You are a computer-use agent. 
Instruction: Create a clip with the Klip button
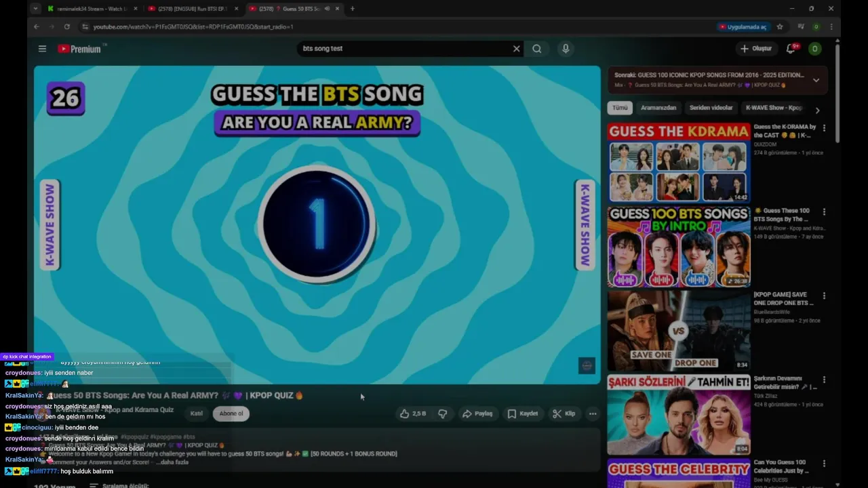pyautogui.click(x=564, y=413)
